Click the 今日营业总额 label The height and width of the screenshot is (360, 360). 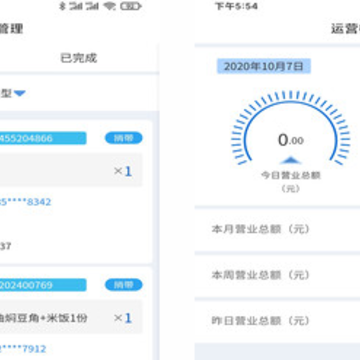(291, 175)
